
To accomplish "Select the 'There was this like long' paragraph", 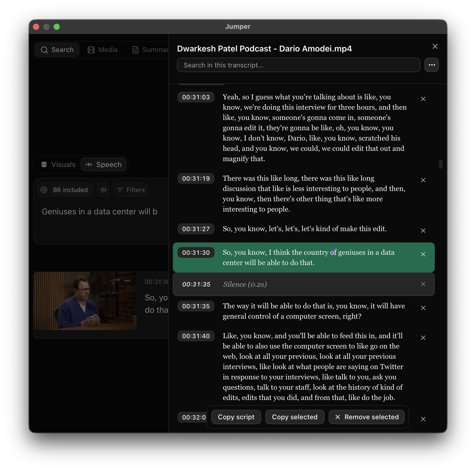I will (x=314, y=194).
